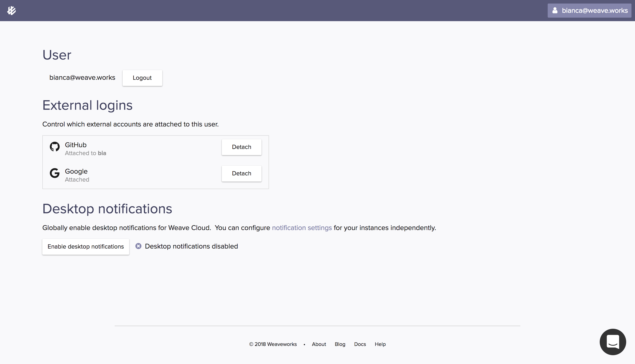
Task: Click the GitHub icon in External logins
Action: coord(54,147)
